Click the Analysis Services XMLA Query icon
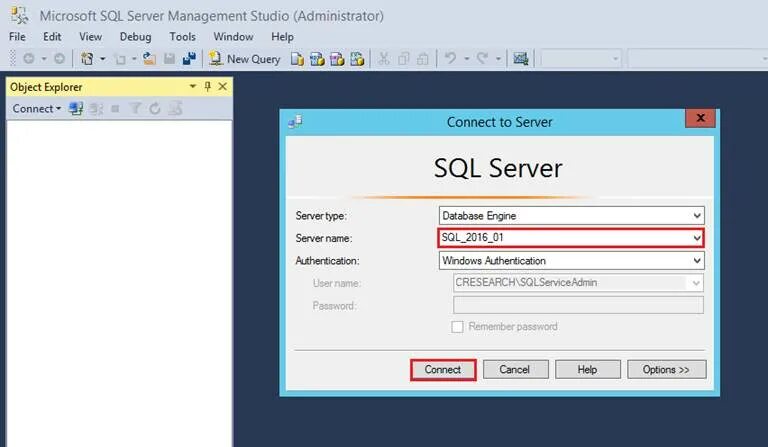Viewport: 768px width, 447px height. (357, 59)
